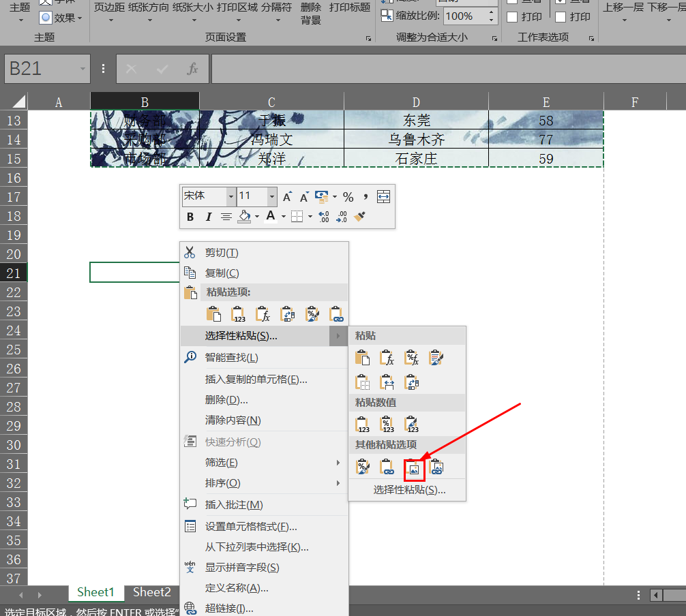Toggle bold in mini toolbar
Viewport: 686px width, 616px height.
(x=190, y=217)
